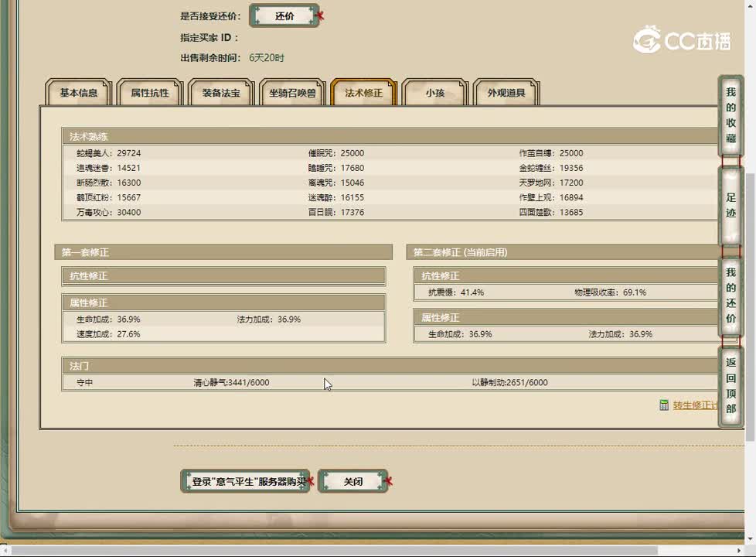Click the 关闭 button

[354, 481]
